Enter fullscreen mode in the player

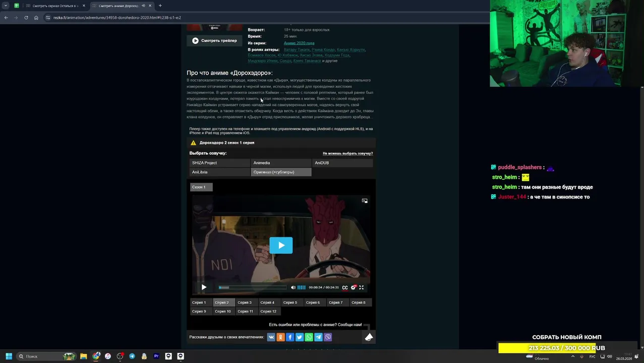click(x=361, y=287)
